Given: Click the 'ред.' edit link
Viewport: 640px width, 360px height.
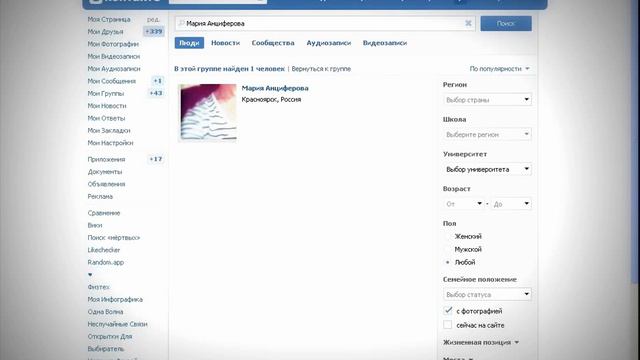Looking at the screenshot, I should point(153,19).
